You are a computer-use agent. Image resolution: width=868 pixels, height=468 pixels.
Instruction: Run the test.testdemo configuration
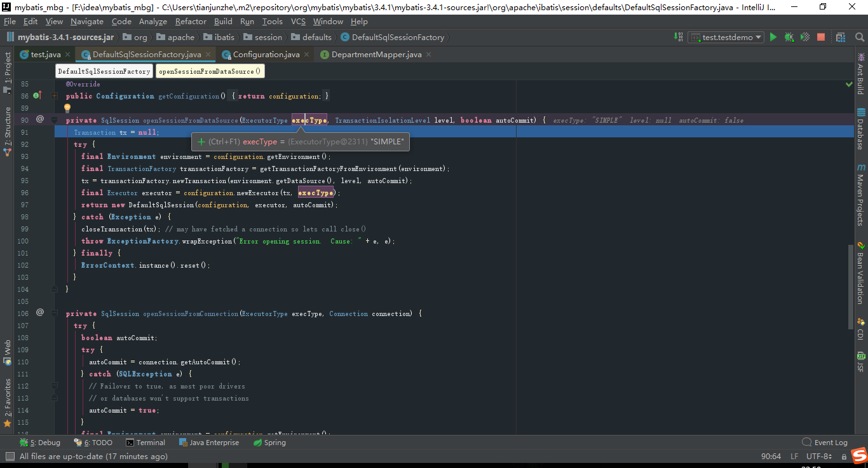click(x=773, y=37)
